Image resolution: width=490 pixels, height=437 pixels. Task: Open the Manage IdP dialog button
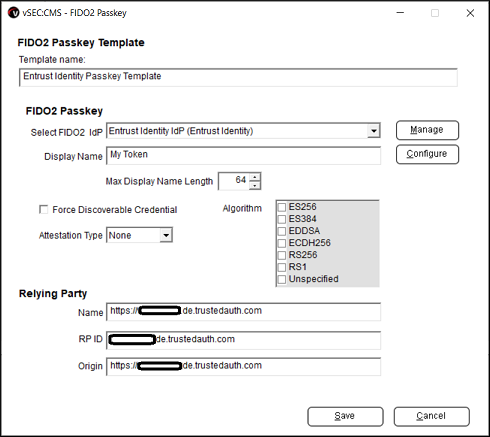tap(427, 130)
